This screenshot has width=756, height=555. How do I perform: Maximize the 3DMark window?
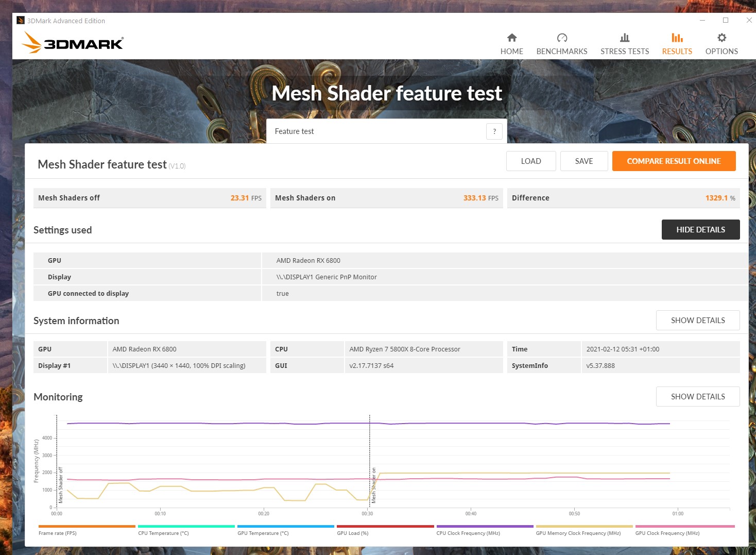[x=725, y=20]
